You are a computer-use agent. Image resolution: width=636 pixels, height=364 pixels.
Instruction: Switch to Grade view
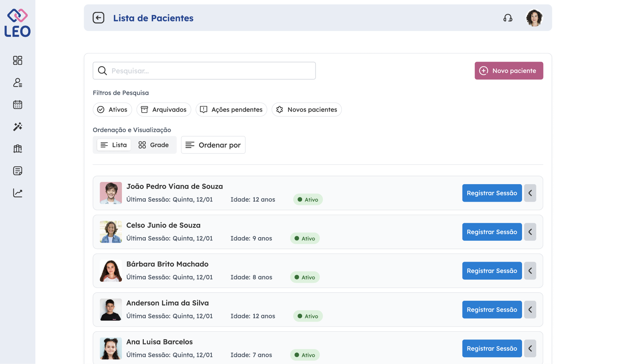click(154, 145)
